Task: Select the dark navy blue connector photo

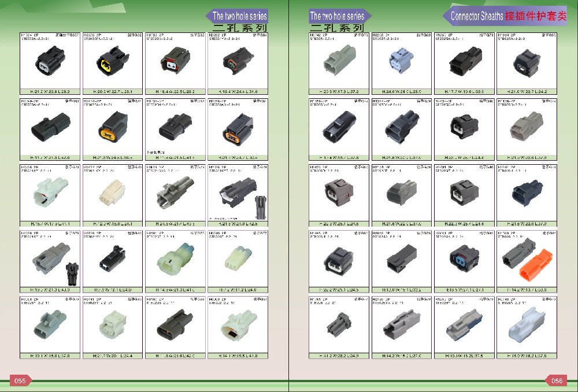Action: (x=527, y=193)
